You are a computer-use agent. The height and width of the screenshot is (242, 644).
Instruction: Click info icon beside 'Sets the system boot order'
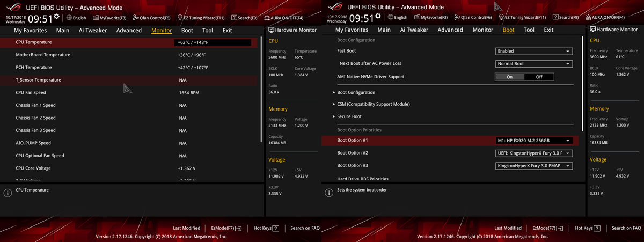coord(329,193)
